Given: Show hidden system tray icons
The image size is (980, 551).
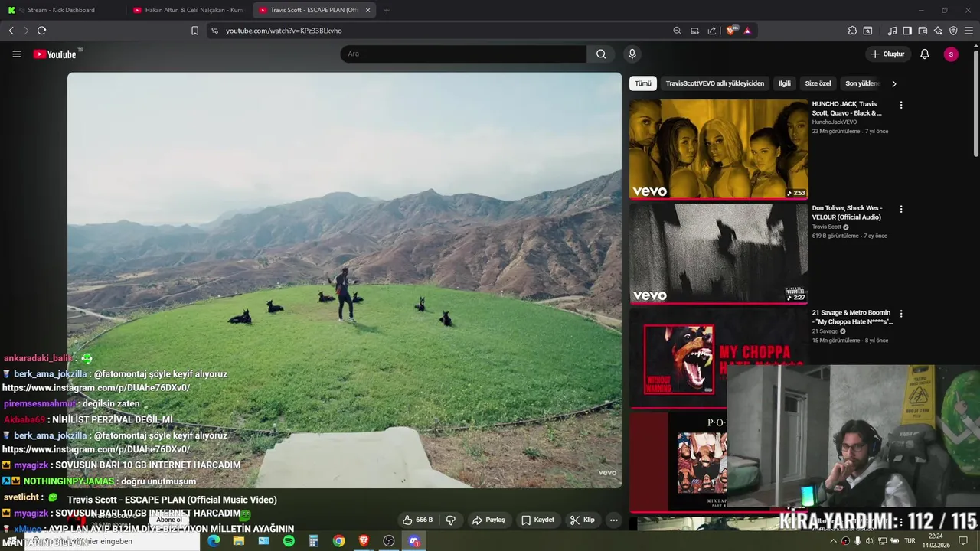Looking at the screenshot, I should click(833, 541).
